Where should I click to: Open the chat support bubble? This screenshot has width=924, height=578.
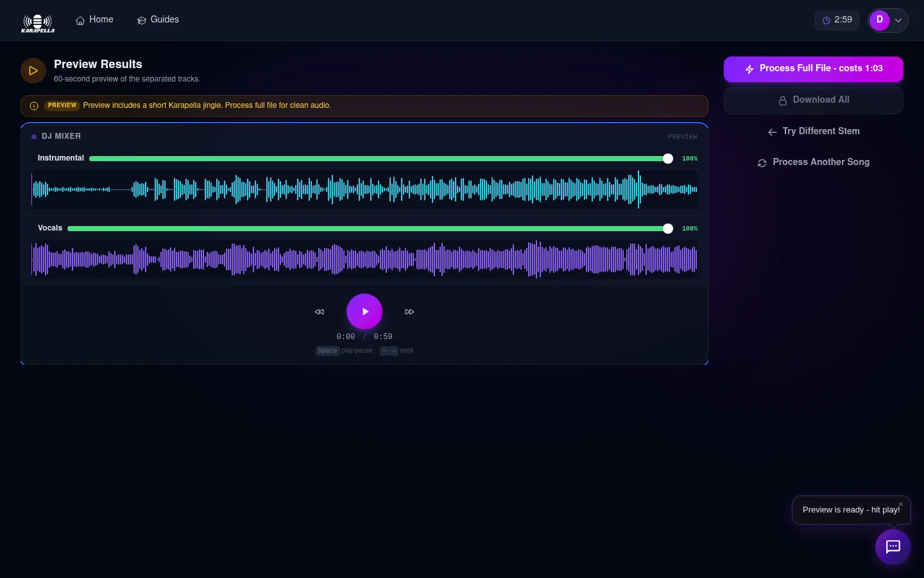click(893, 547)
